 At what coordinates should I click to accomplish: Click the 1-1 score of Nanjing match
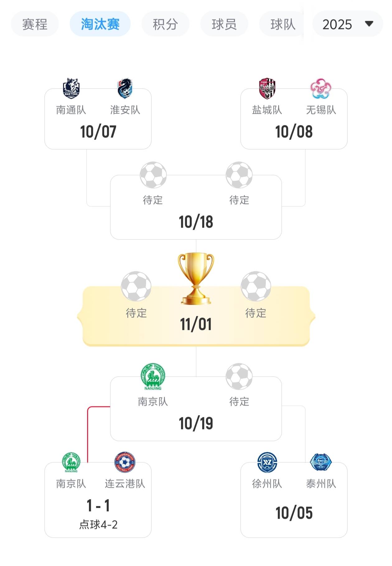point(98,505)
